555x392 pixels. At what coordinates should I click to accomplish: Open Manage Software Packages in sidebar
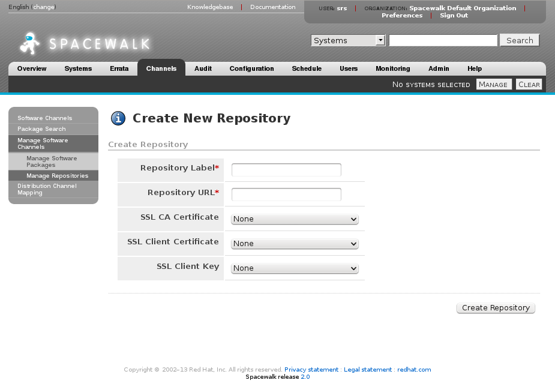point(52,161)
